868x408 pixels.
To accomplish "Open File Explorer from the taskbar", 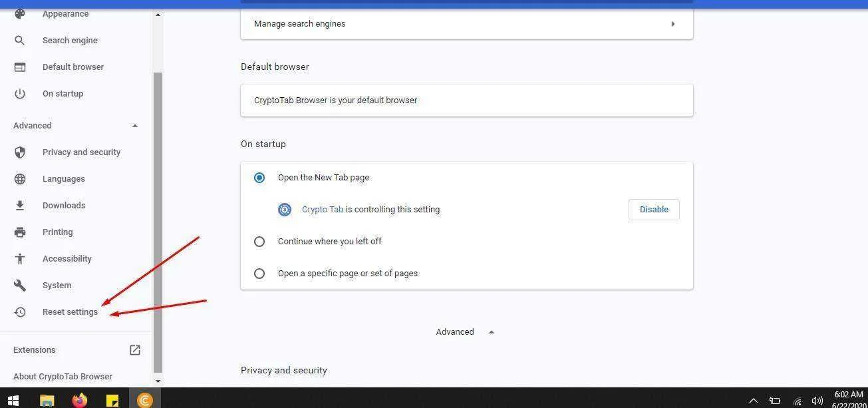I will coord(47,400).
